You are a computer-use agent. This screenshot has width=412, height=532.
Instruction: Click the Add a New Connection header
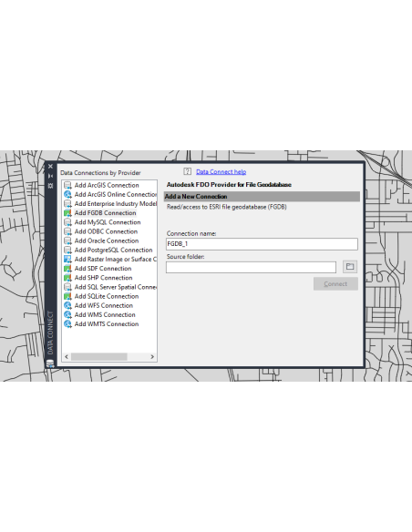262,197
